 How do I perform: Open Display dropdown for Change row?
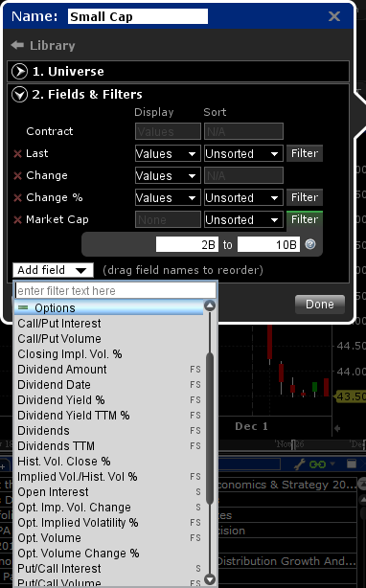pyautogui.click(x=168, y=175)
